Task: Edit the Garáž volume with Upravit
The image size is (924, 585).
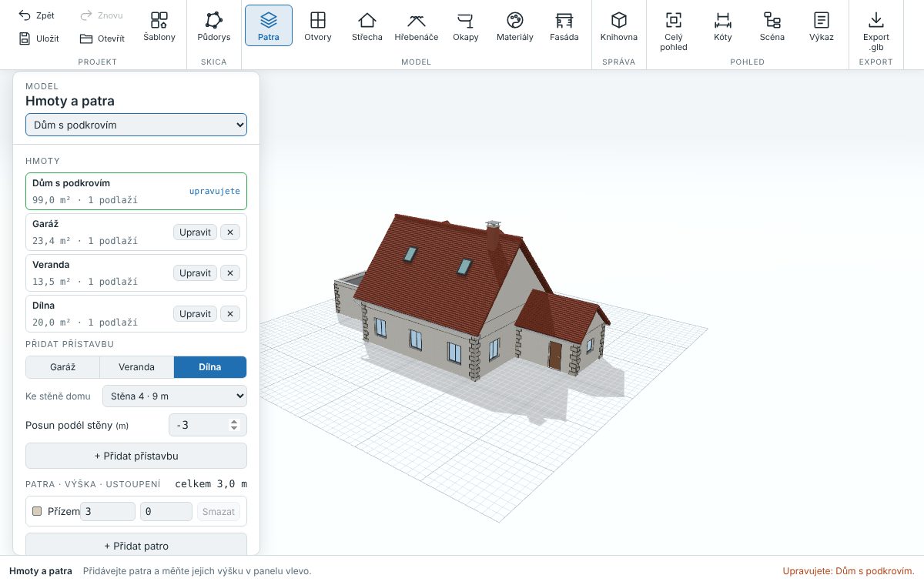Action: coord(195,232)
